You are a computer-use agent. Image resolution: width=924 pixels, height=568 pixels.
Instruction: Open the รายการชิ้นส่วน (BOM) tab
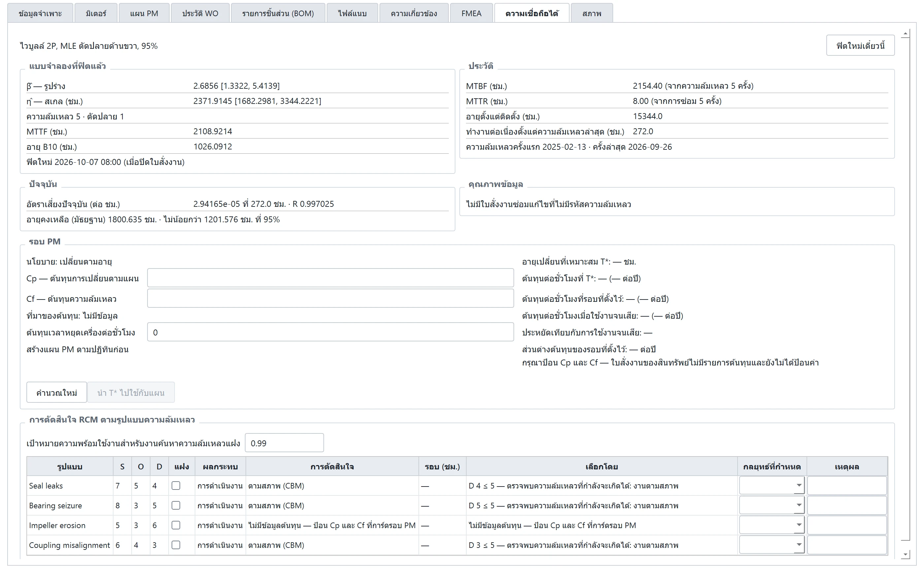coord(278,13)
